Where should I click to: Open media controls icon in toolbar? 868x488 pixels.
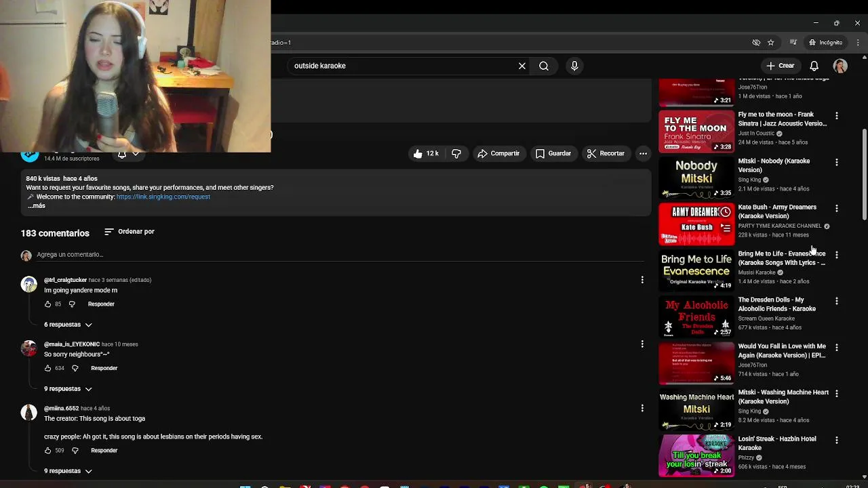[x=793, y=42]
